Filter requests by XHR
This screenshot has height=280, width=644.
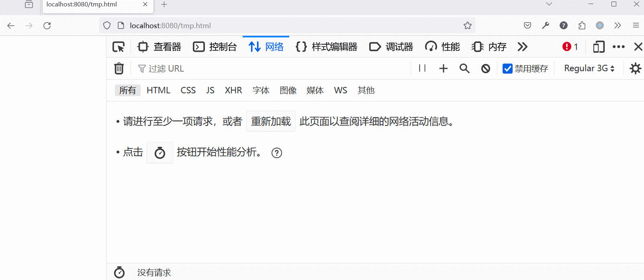(233, 91)
